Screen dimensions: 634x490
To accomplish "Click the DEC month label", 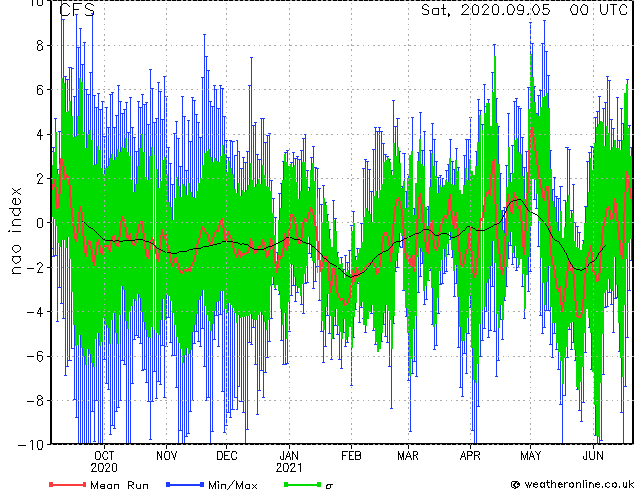I will (x=226, y=456).
